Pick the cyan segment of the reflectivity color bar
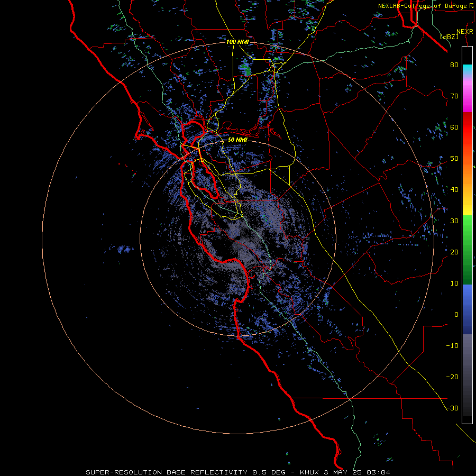 click(x=467, y=69)
